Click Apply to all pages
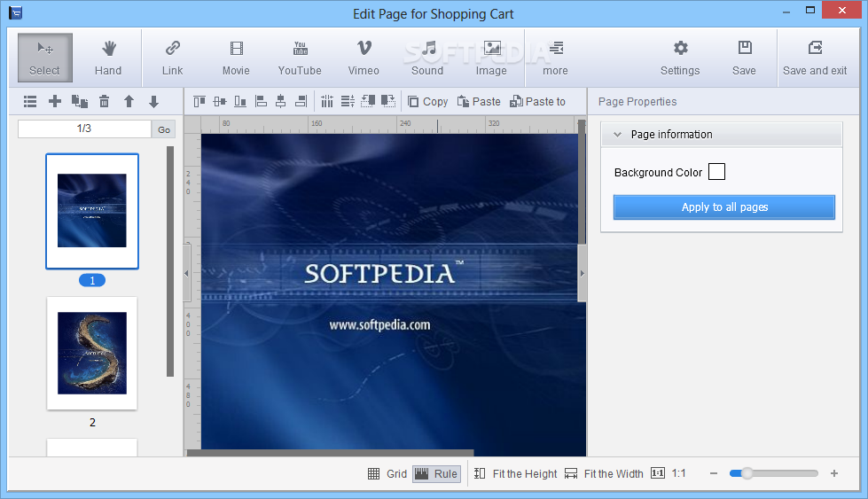 [724, 207]
